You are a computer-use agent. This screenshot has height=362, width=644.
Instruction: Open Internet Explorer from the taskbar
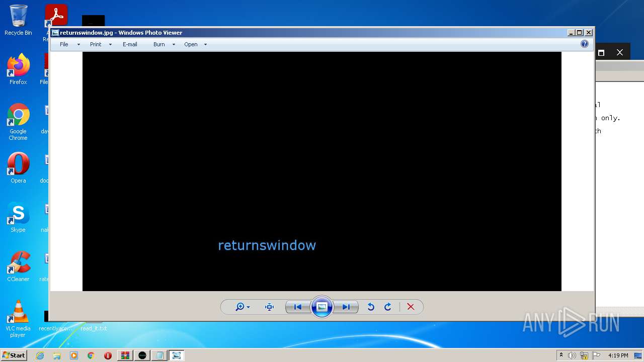tap(40, 355)
